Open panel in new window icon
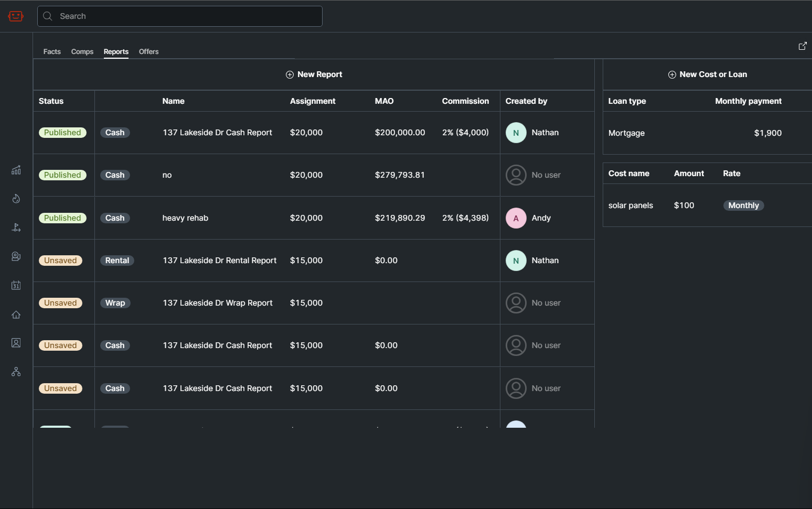 pyautogui.click(x=802, y=46)
